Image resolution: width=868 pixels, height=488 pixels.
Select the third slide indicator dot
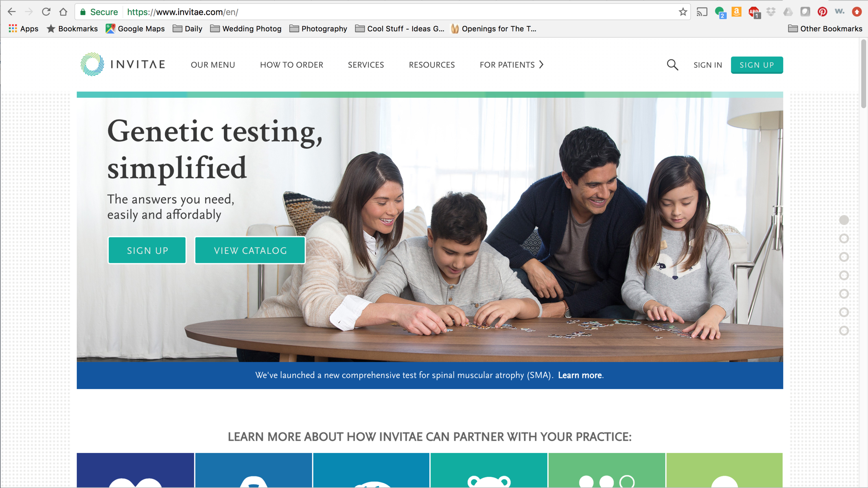click(844, 257)
